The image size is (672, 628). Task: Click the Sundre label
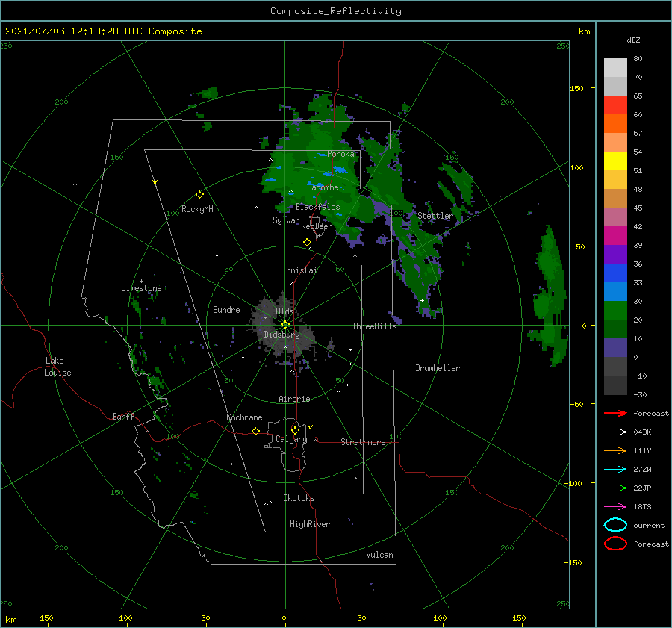click(x=226, y=309)
